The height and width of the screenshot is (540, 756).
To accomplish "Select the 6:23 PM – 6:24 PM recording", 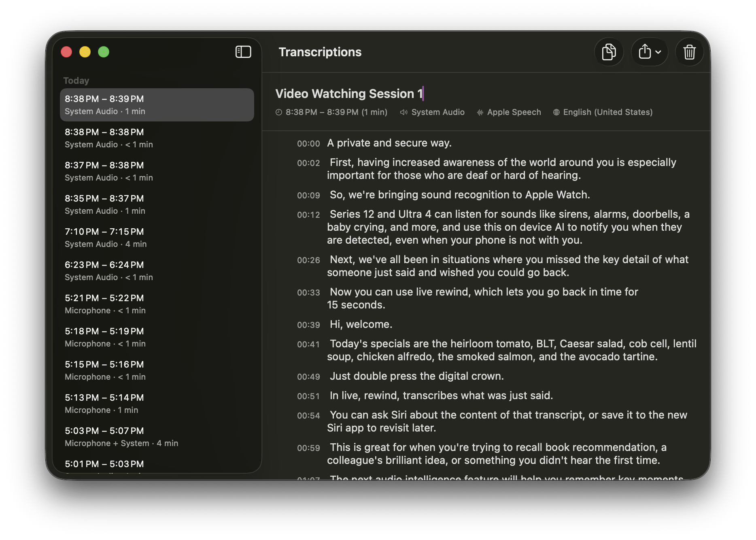I will [x=157, y=271].
